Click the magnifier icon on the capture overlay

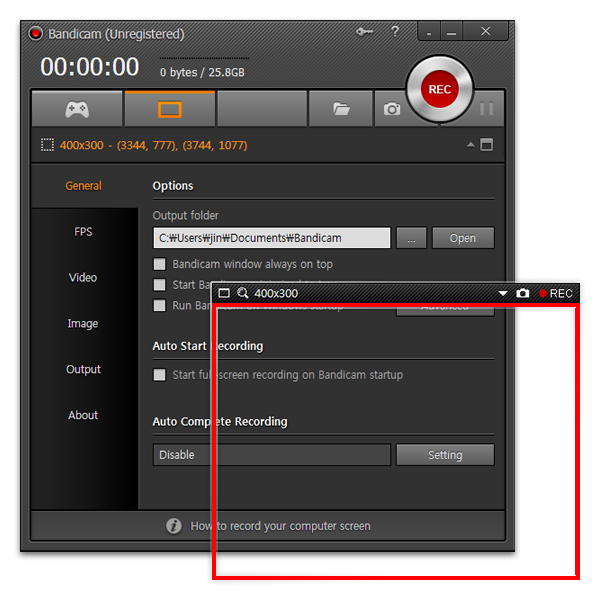pos(243,293)
